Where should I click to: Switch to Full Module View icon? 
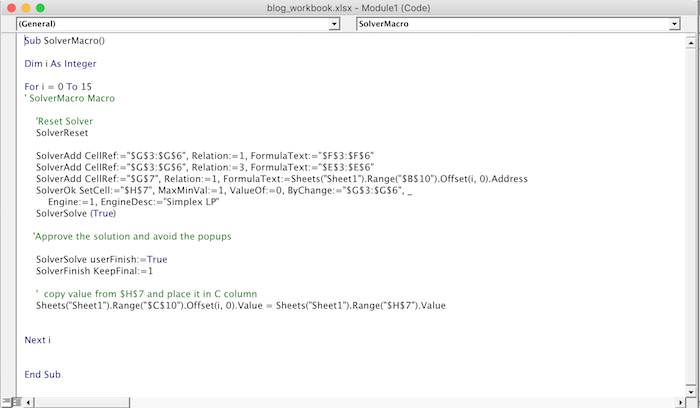click(17, 402)
